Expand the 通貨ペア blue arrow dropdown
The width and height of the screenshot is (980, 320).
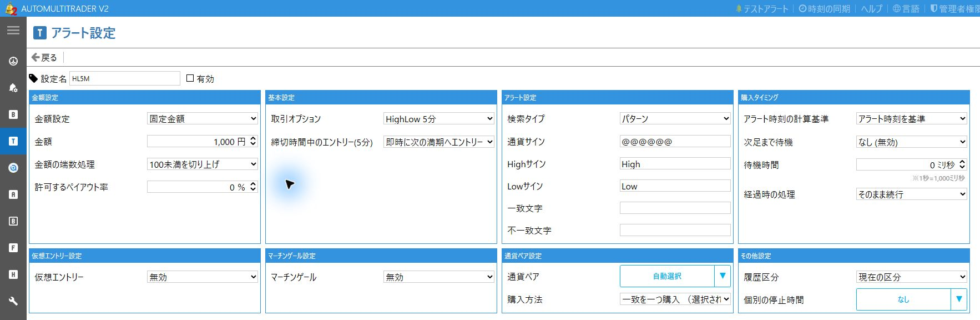(x=723, y=276)
